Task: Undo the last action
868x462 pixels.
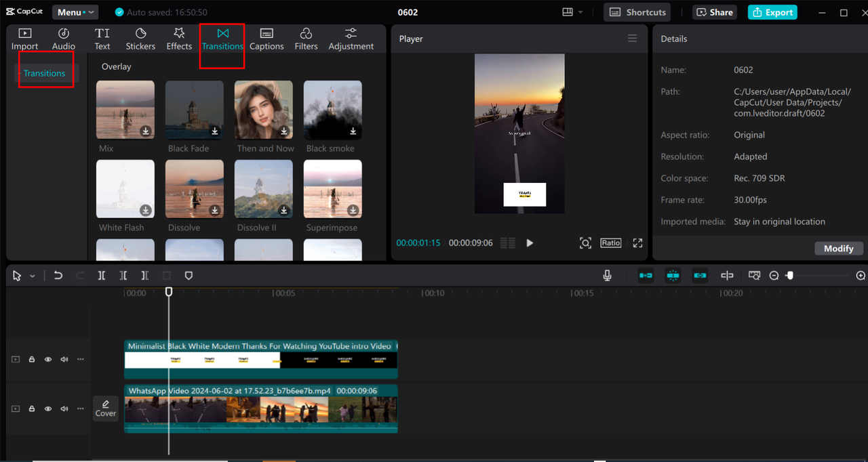Action: click(x=58, y=276)
